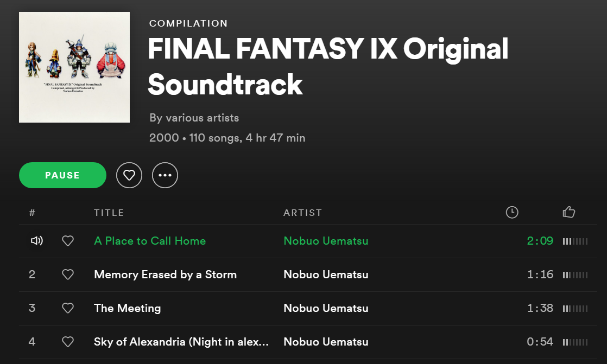This screenshot has height=364, width=607.
Task: Play the track Memory Erased by a Storm
Action: pos(165,274)
